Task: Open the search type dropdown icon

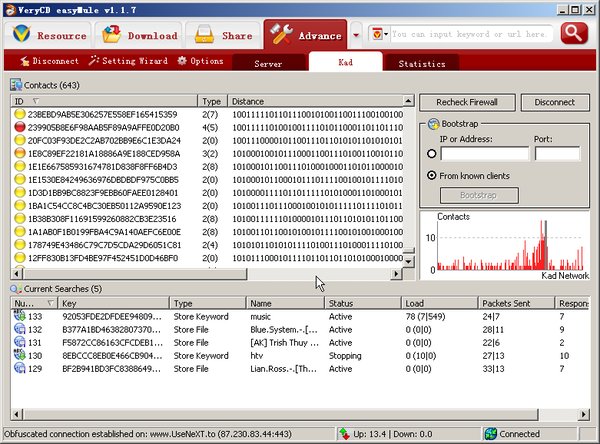Action: pyautogui.click(x=379, y=34)
